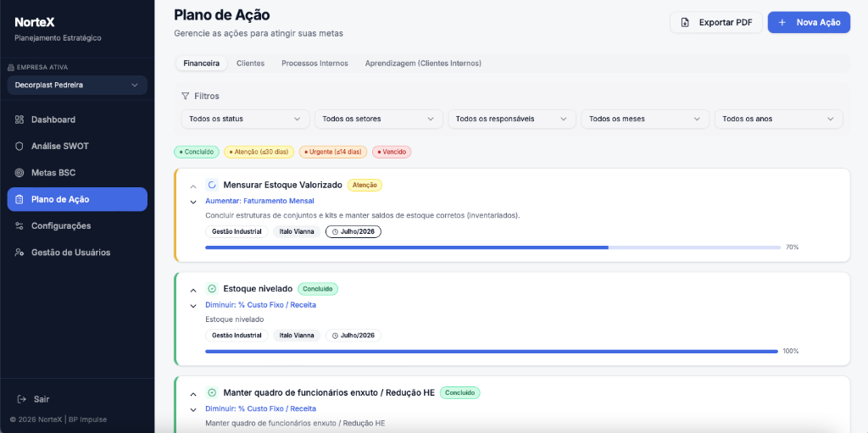Toggle the Urgente (≤14 dias) legend chip
Viewport: 868px width, 433px height.
coord(332,152)
